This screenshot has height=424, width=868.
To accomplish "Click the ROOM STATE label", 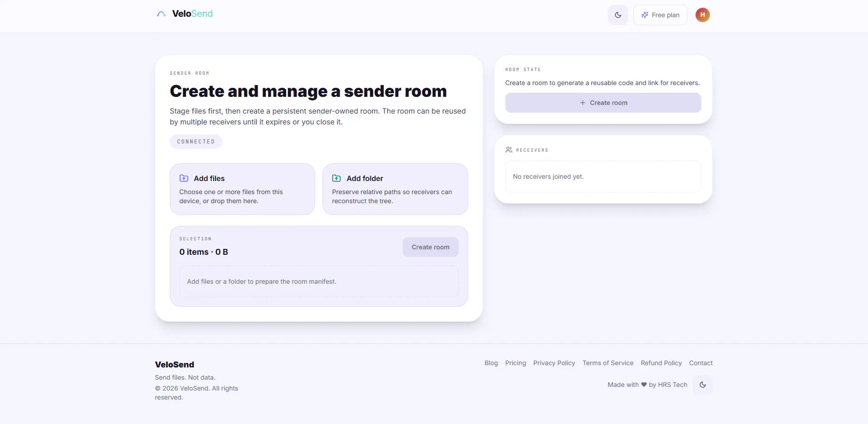I will coord(523,69).
